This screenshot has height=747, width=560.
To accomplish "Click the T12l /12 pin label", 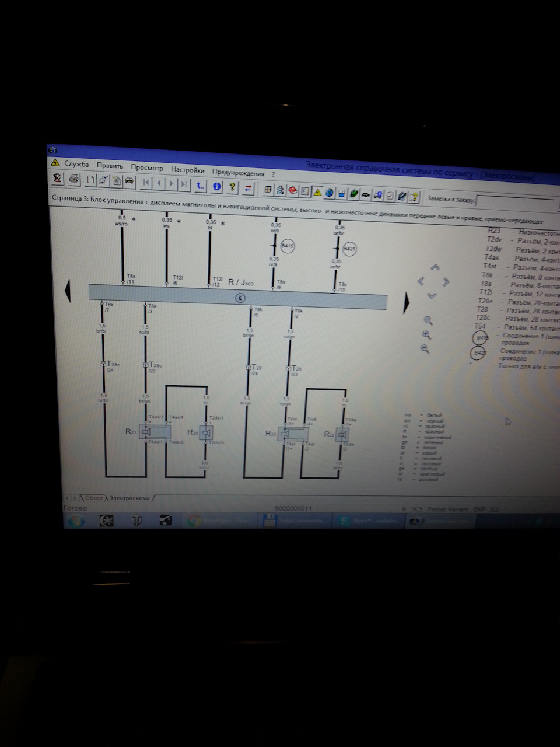I will click(217, 281).
